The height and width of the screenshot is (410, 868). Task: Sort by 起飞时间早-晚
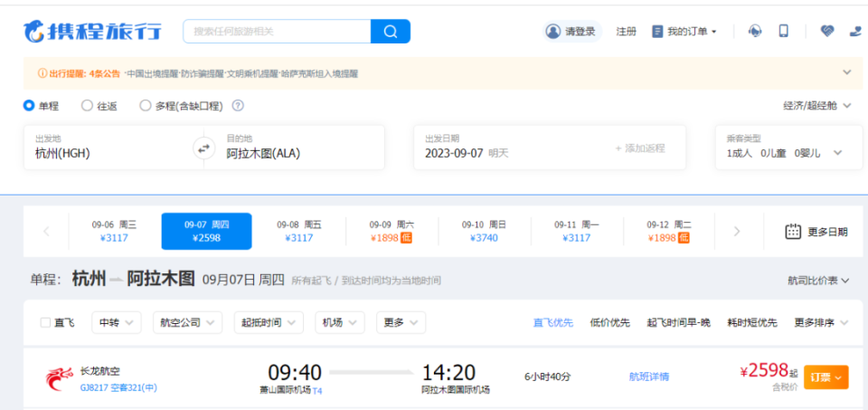click(679, 322)
